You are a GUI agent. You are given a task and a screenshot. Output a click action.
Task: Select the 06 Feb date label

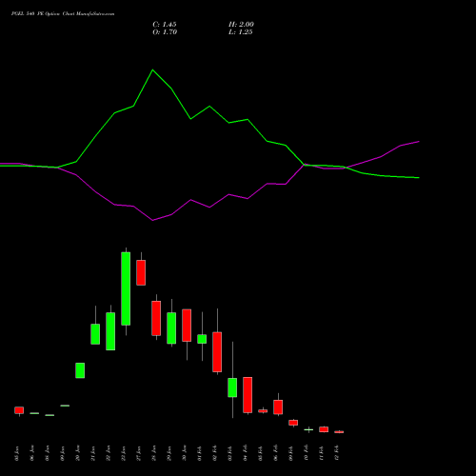point(276,453)
